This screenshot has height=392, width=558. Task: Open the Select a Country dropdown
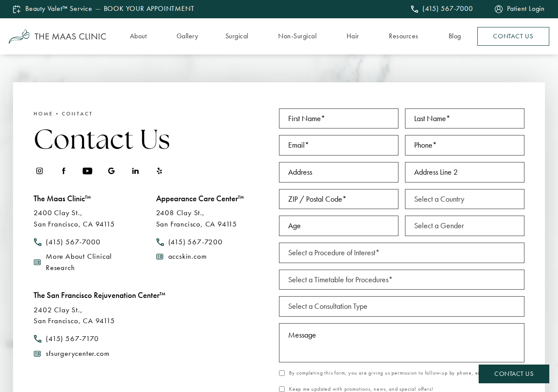465,199
